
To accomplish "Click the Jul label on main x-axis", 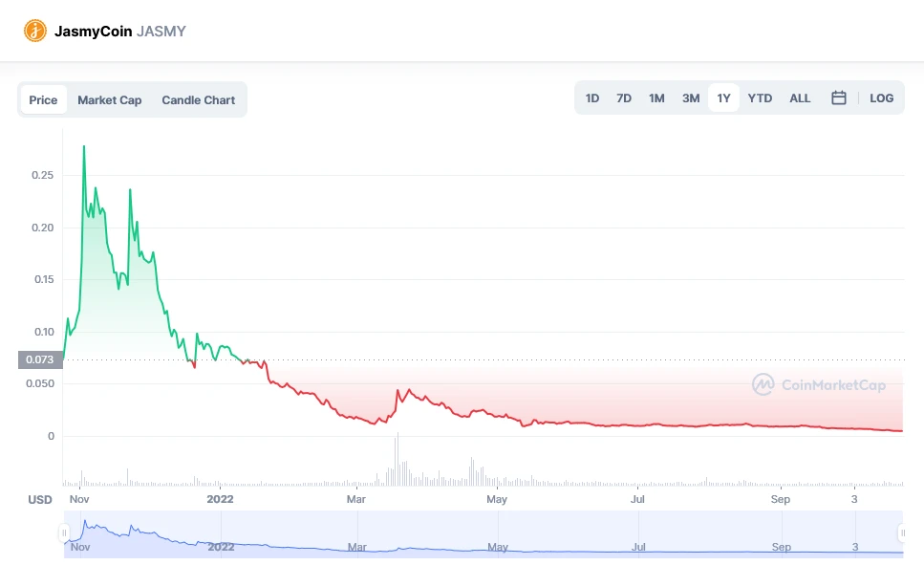I will [637, 499].
